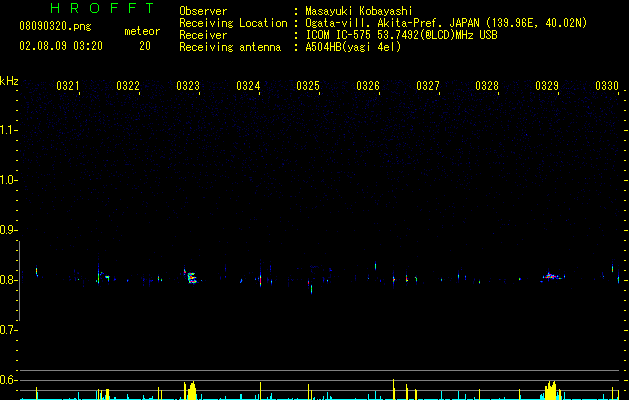The height and width of the screenshot is (400, 629).
Task: Click the 0328 time marker
Action: (487, 86)
